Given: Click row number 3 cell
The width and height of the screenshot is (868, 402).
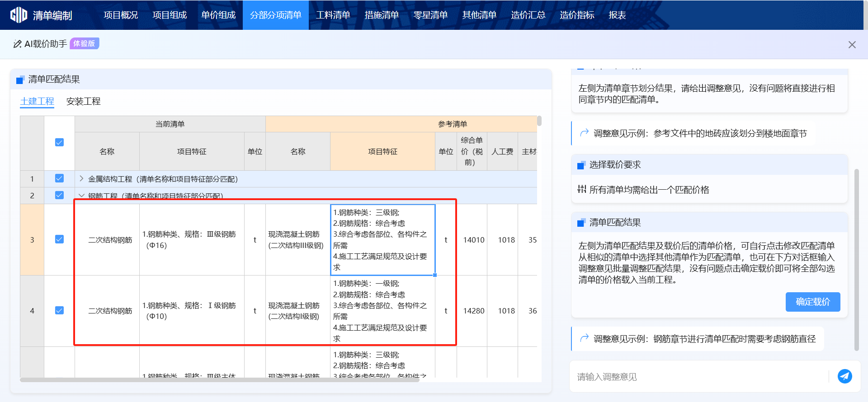Looking at the screenshot, I should point(32,240).
